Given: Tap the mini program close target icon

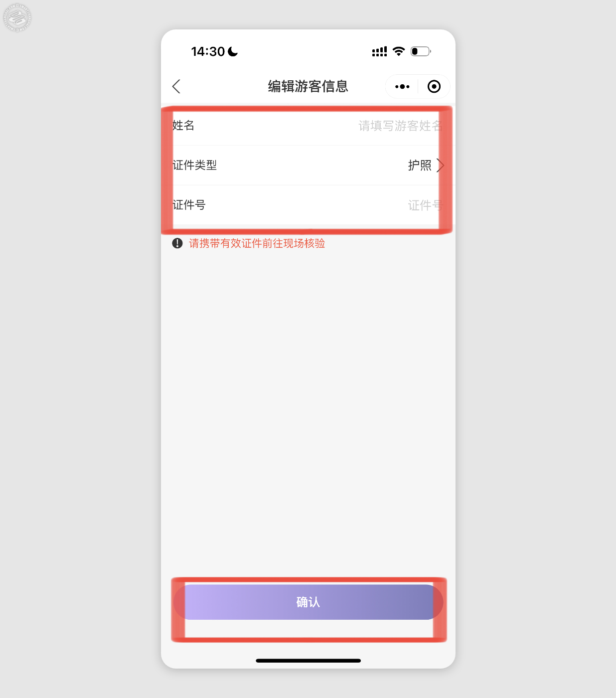Looking at the screenshot, I should pos(434,87).
